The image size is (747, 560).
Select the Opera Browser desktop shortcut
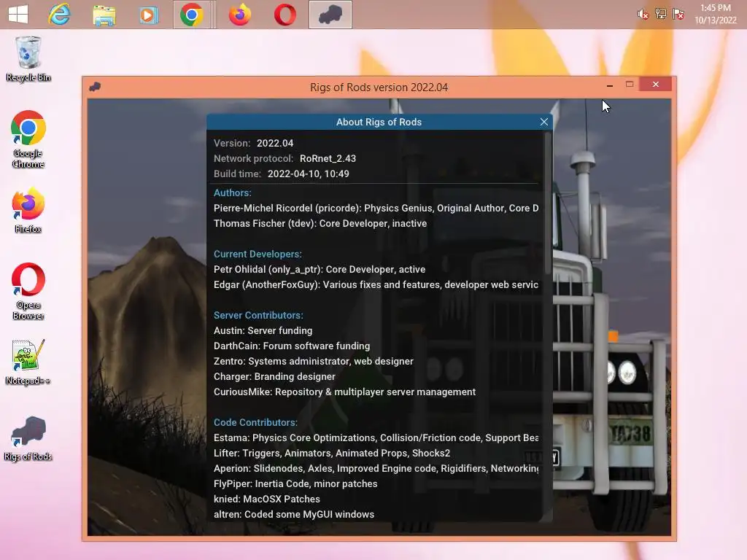click(28, 291)
